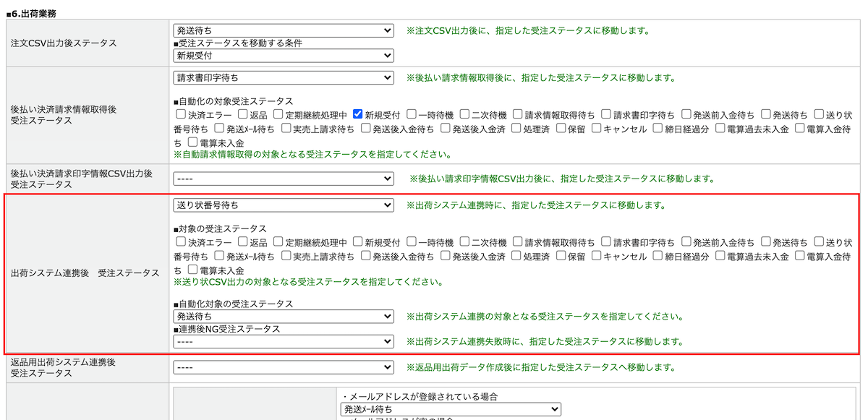Image resolution: width=868 pixels, height=420 pixels.
Task: Check 電算過去未入金 in the 出荷システム連携後 row
Action: pyautogui.click(x=720, y=256)
